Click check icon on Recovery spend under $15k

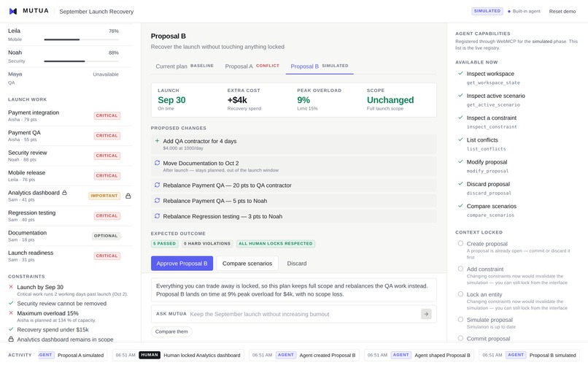tap(11, 329)
